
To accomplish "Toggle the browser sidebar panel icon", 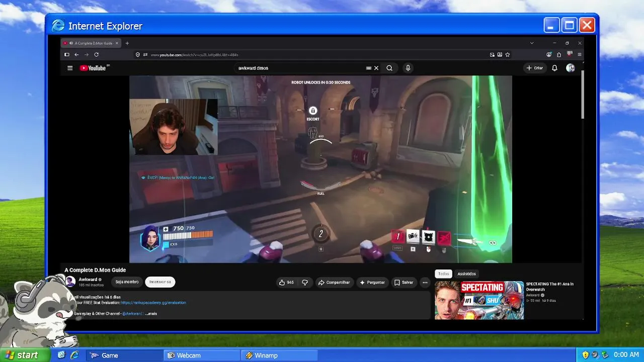I will (x=66, y=55).
